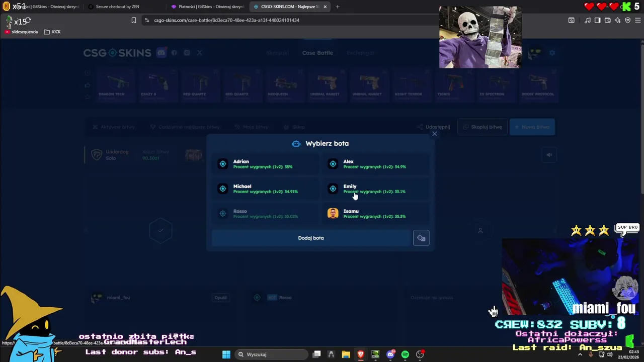
Task: Close the CSGO-SKINS.COM browser tab
Action: tap(325, 7)
